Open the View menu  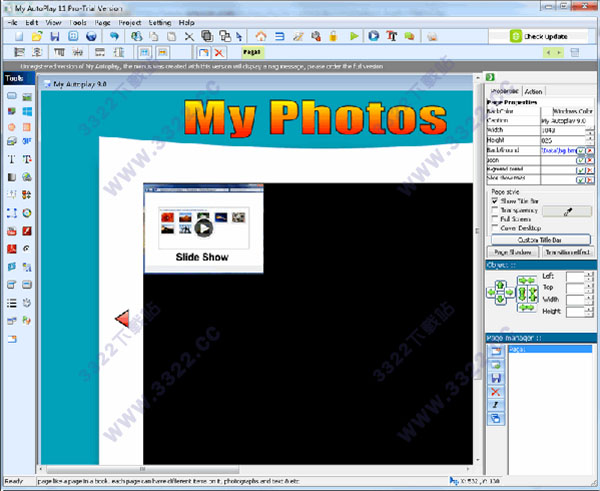[54, 23]
